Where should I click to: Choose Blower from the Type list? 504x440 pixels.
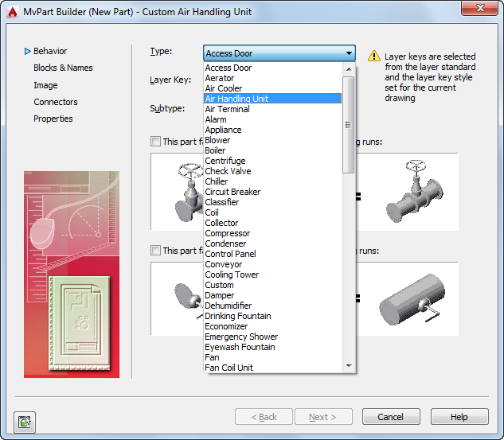click(x=273, y=140)
